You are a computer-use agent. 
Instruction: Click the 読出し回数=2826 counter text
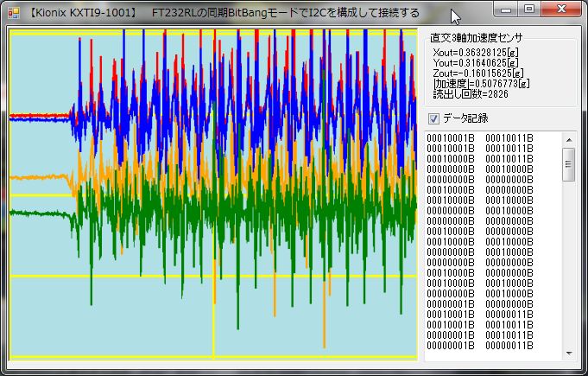471,94
